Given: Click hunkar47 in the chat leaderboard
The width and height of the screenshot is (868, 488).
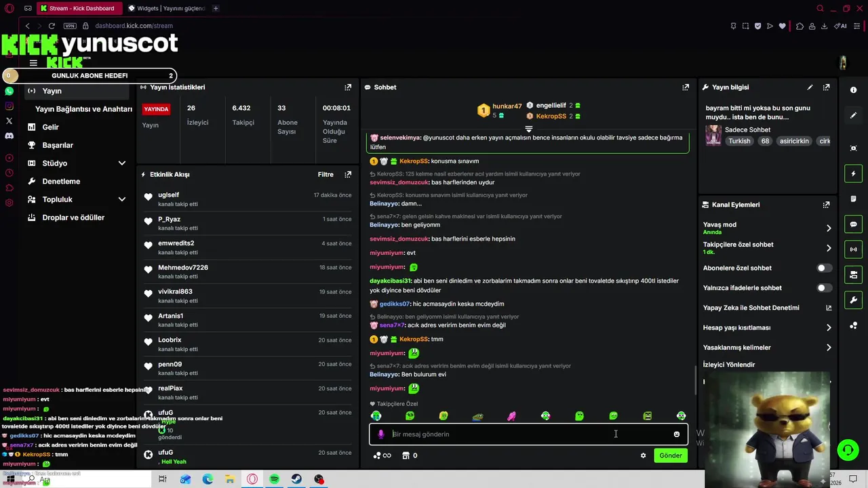Looking at the screenshot, I should (507, 106).
